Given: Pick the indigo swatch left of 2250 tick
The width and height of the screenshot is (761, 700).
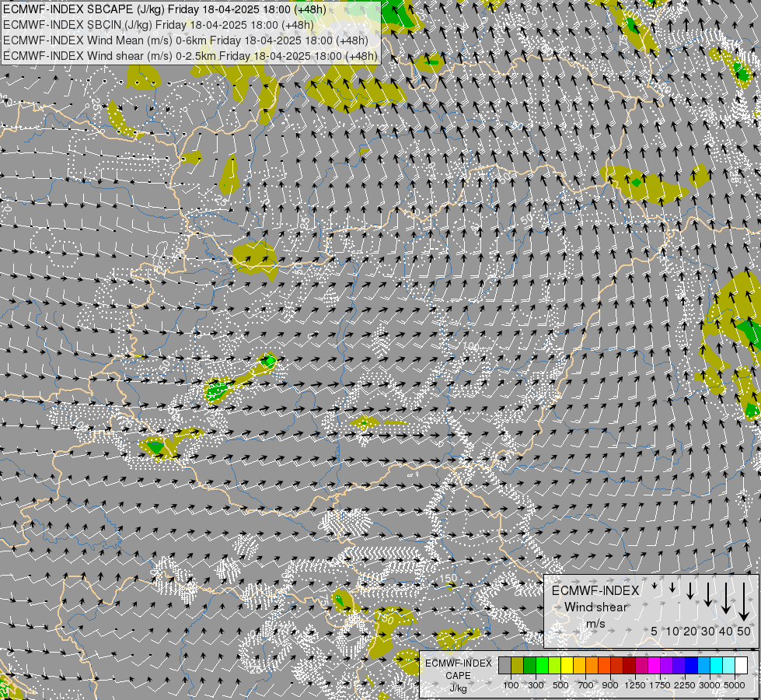Looking at the screenshot, I should [x=679, y=666].
